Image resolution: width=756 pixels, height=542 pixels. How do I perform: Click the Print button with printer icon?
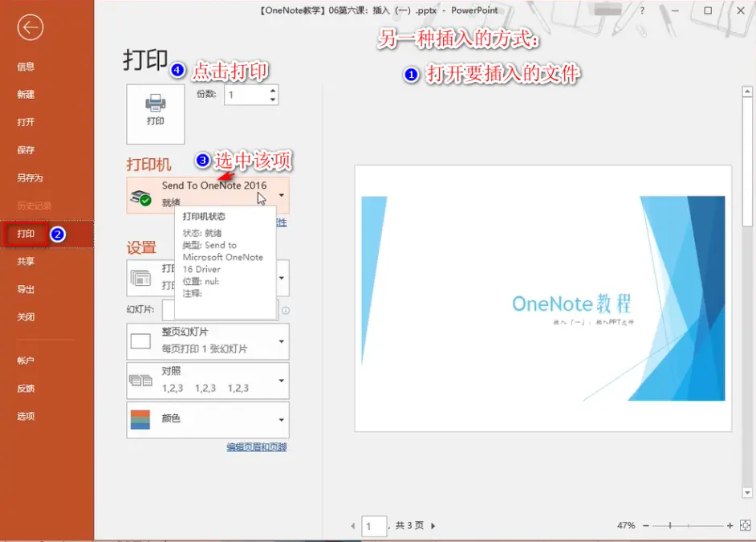pyautogui.click(x=155, y=114)
